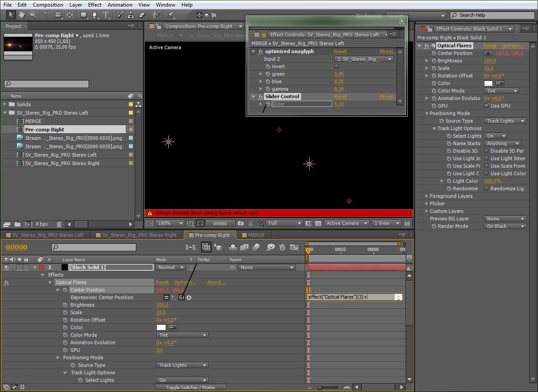
Task: Expand the Foreground Layers group
Action: [x=426, y=196]
